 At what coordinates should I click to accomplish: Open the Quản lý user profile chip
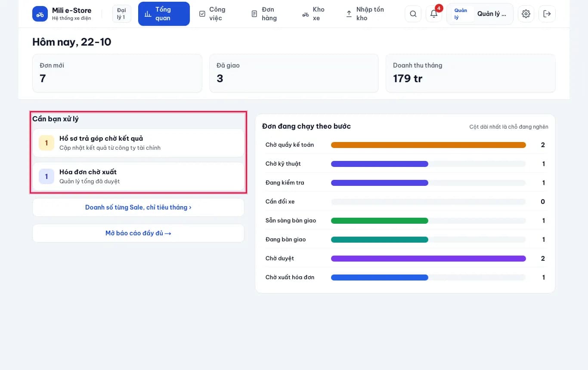(x=480, y=14)
